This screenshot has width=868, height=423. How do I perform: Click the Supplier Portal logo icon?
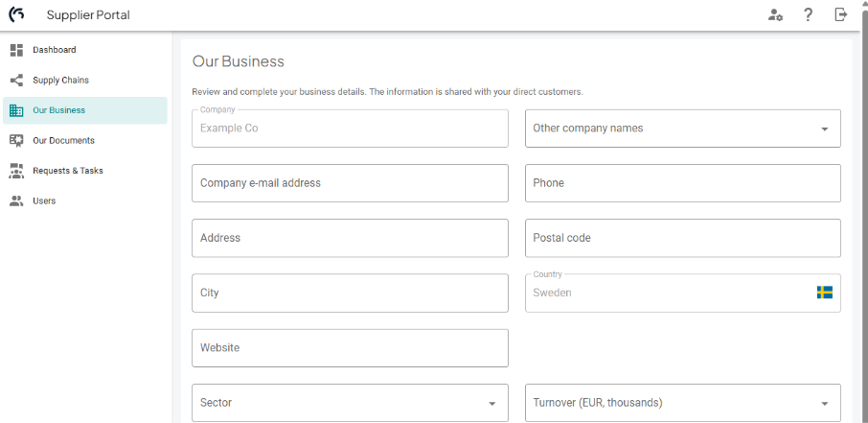click(x=16, y=14)
